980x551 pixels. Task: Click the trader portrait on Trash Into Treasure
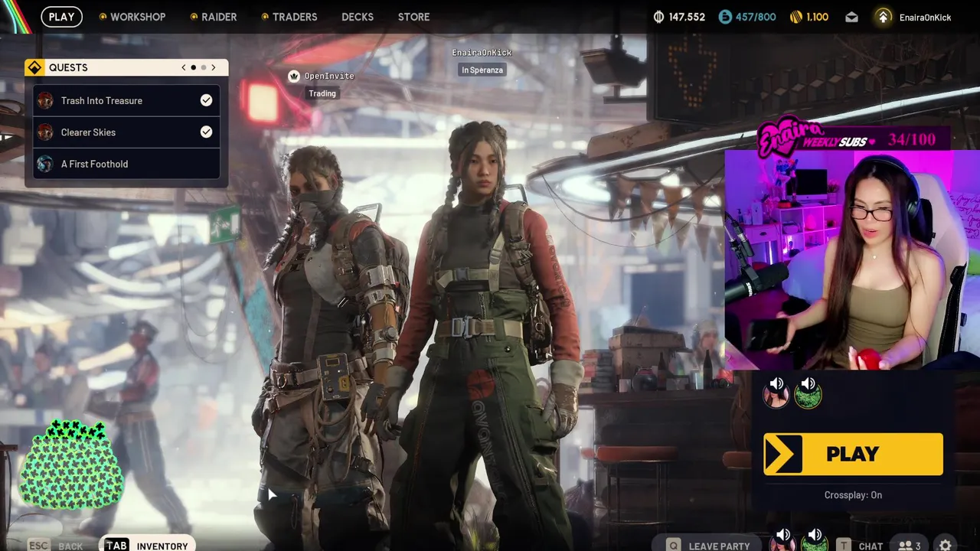pos(45,100)
